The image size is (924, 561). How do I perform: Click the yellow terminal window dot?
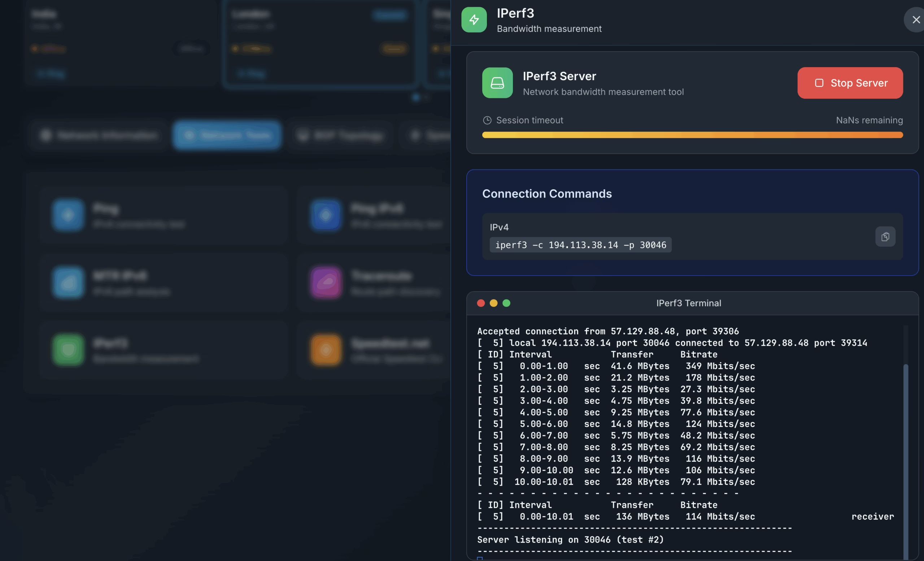[x=493, y=303]
